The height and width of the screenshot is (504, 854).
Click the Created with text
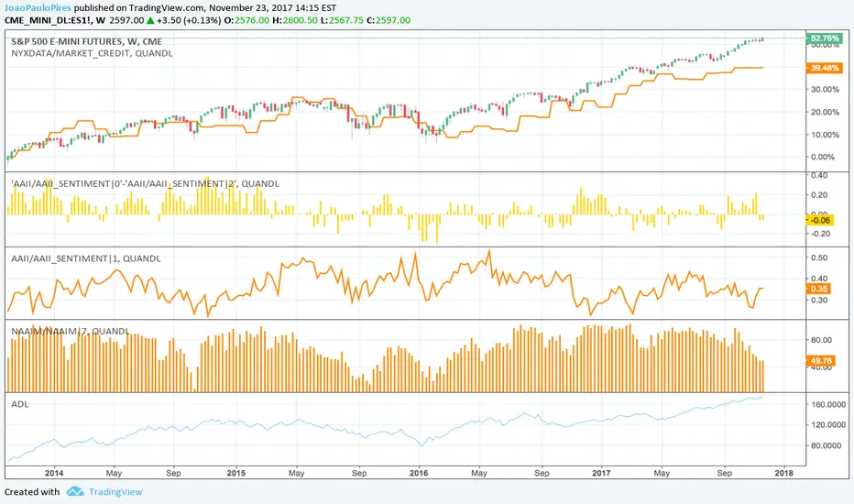pyautogui.click(x=32, y=492)
